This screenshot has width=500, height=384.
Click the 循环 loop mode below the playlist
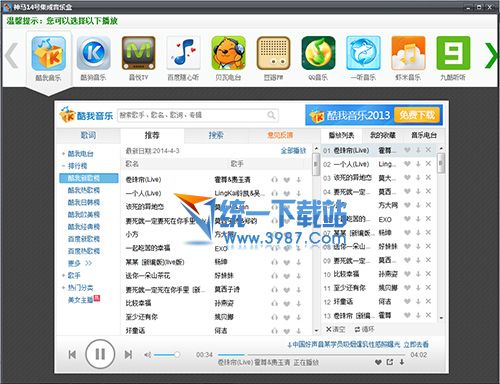point(364,329)
